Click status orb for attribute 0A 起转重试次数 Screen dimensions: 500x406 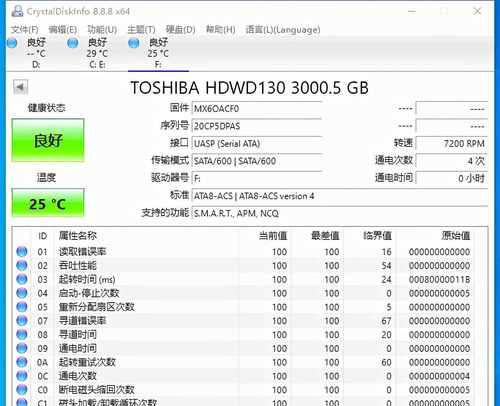tap(22, 362)
